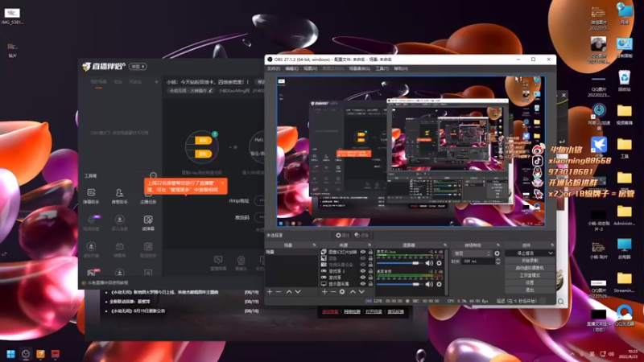Open 房管助手 tool in 直播伴侣
Viewport: 644px width, 362px height.
[119, 195]
